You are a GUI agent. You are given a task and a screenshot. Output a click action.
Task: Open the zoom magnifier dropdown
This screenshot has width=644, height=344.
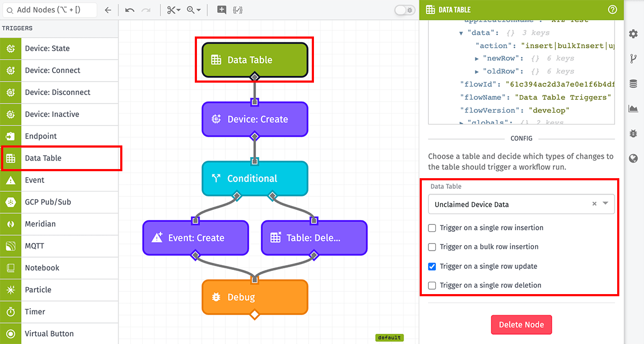pos(194,10)
